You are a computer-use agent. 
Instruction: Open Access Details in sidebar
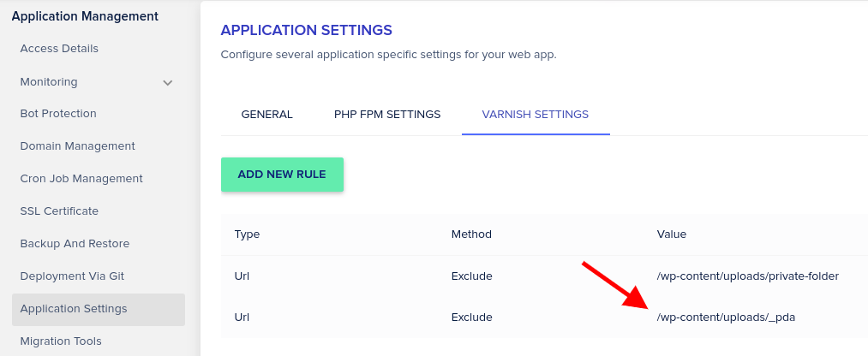tap(59, 49)
